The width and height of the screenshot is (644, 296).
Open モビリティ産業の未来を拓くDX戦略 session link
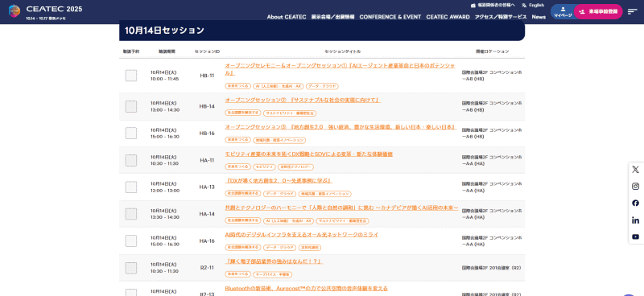click(309, 154)
